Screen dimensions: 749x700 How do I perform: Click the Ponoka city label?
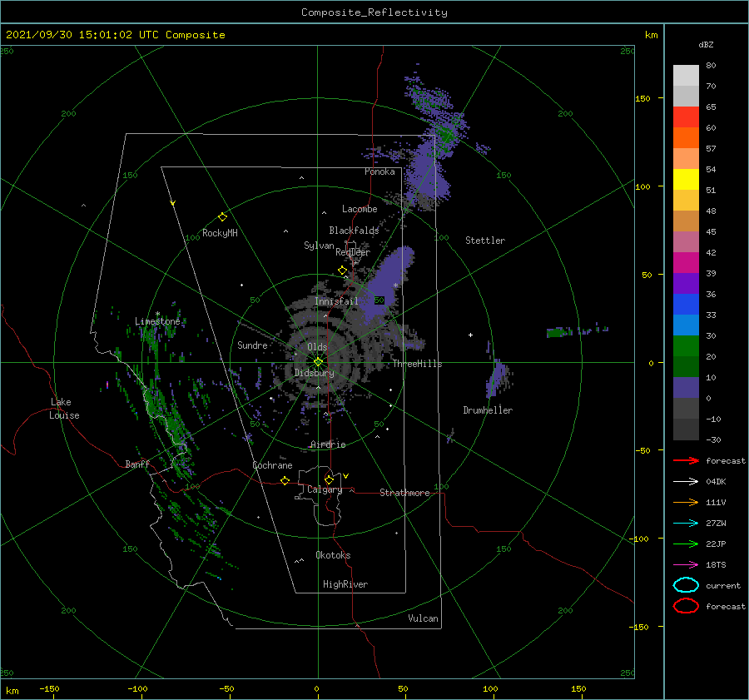pyautogui.click(x=379, y=171)
